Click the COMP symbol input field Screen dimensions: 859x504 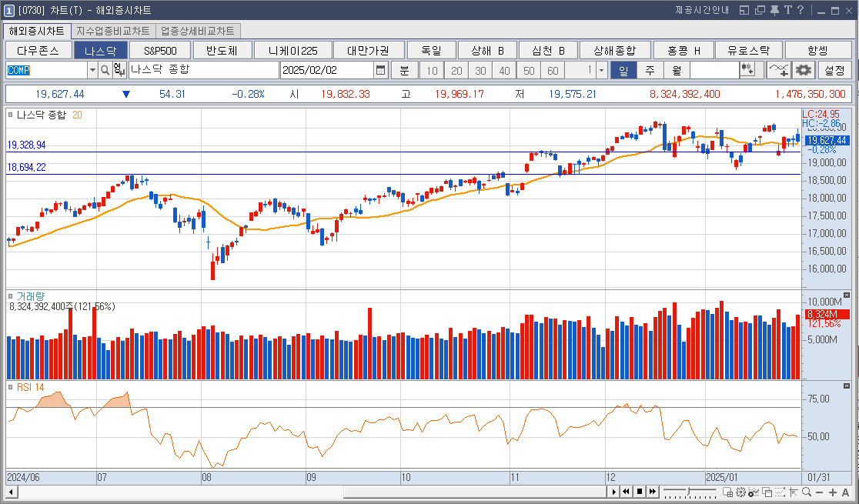(46, 70)
